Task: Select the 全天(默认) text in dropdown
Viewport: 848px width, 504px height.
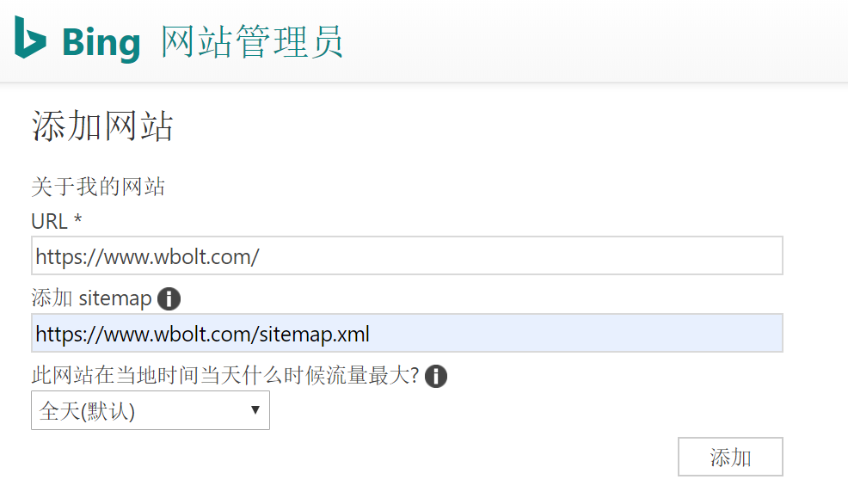Action: point(87,411)
